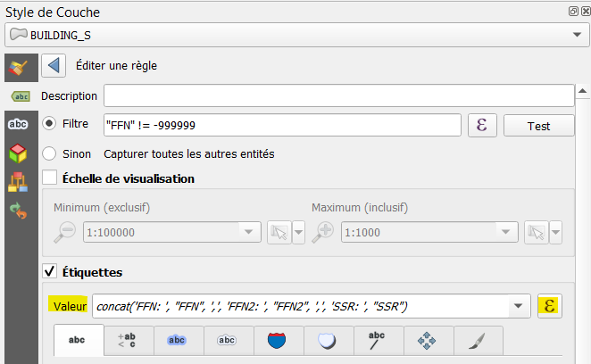
Task: Click in the Filtre expression field
Action: click(x=282, y=125)
